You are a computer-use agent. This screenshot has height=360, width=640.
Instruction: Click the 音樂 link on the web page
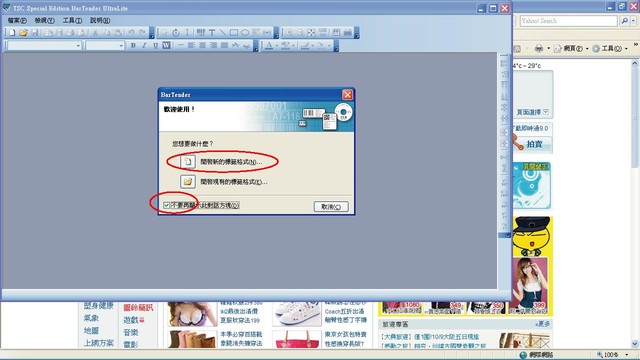pyautogui.click(x=131, y=332)
